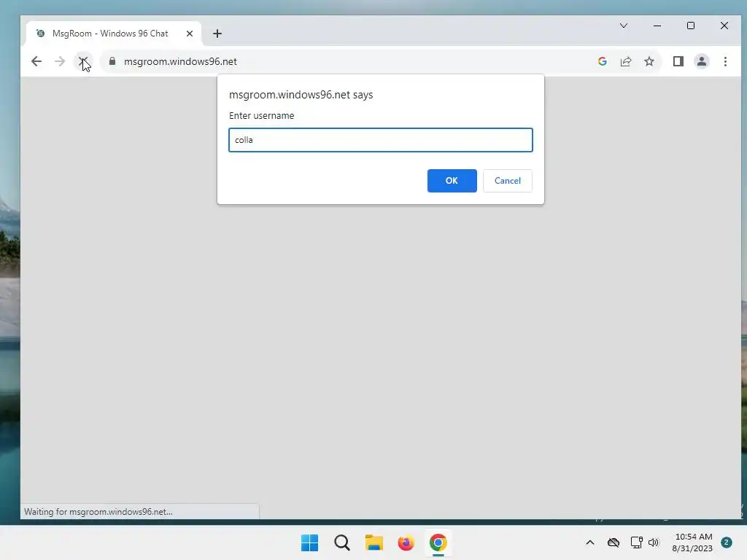Bookmark this page with star

pyautogui.click(x=649, y=61)
